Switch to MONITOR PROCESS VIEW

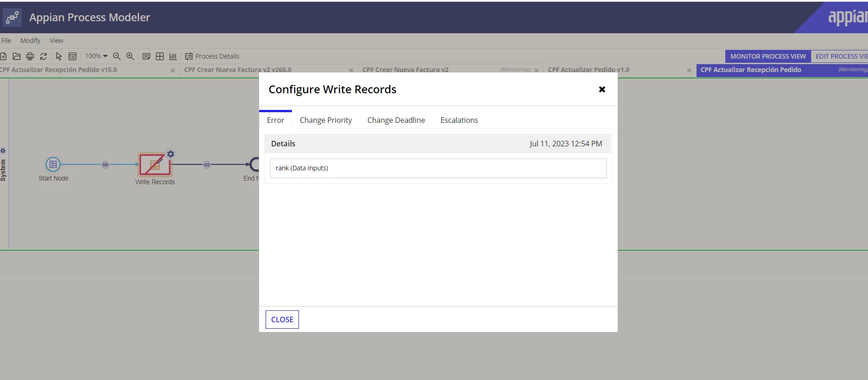[x=768, y=56]
